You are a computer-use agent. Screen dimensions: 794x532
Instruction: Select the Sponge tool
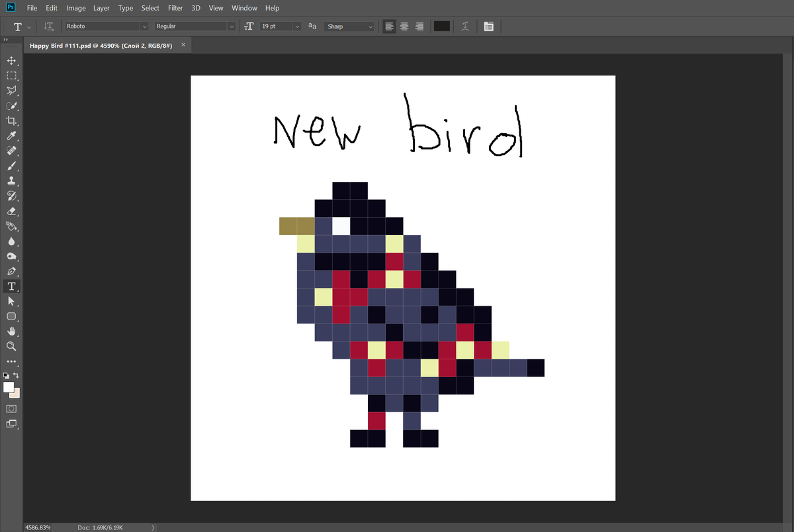tap(11, 256)
